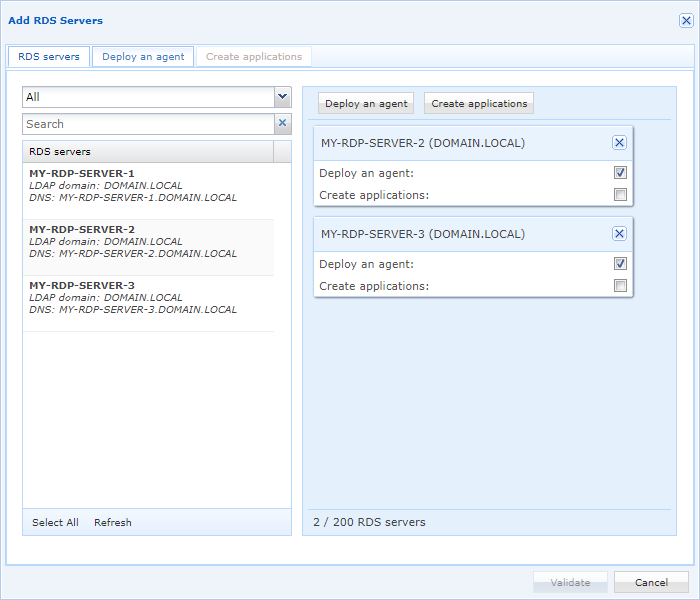Focus the Search input field
Viewport: 700px width, 600px height.
[148, 124]
